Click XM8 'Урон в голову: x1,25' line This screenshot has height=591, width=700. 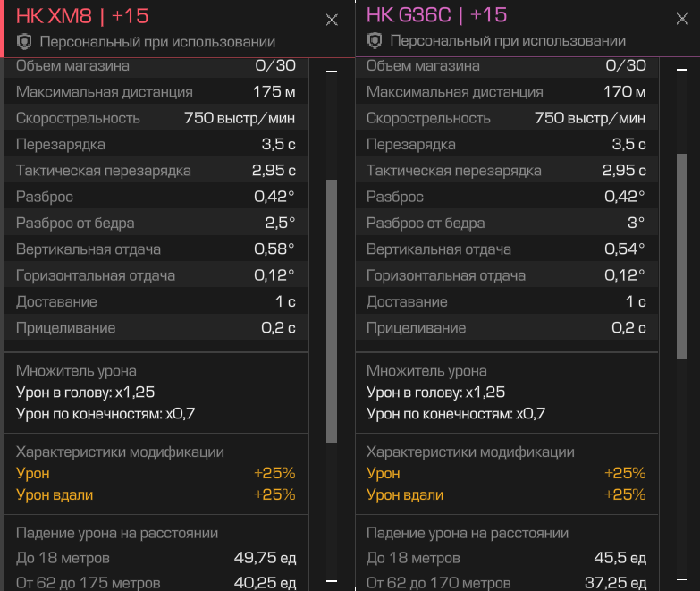85,393
